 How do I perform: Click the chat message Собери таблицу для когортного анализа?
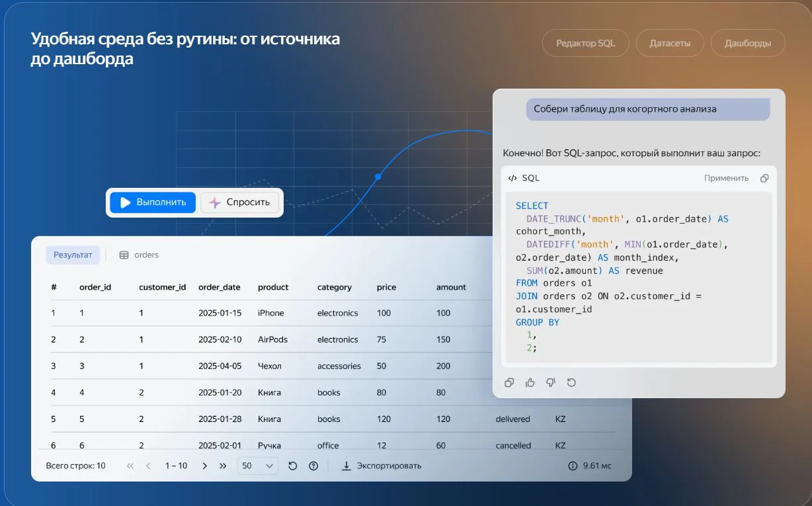[x=648, y=109]
